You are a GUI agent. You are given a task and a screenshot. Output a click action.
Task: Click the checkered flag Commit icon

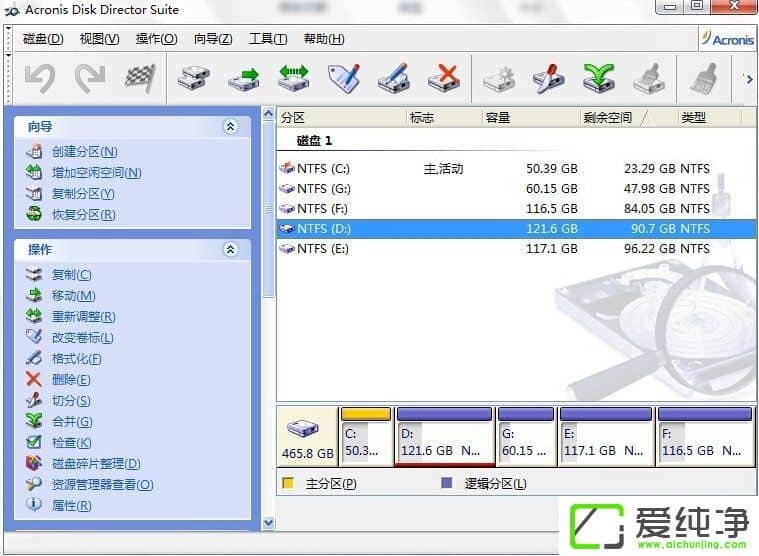pyautogui.click(x=140, y=78)
